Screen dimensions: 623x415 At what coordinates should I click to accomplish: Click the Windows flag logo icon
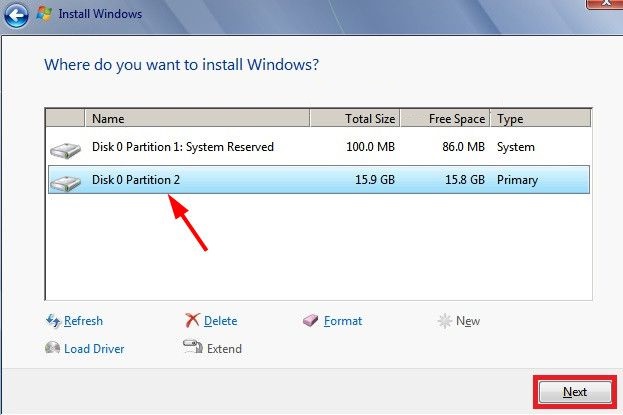click(44, 14)
